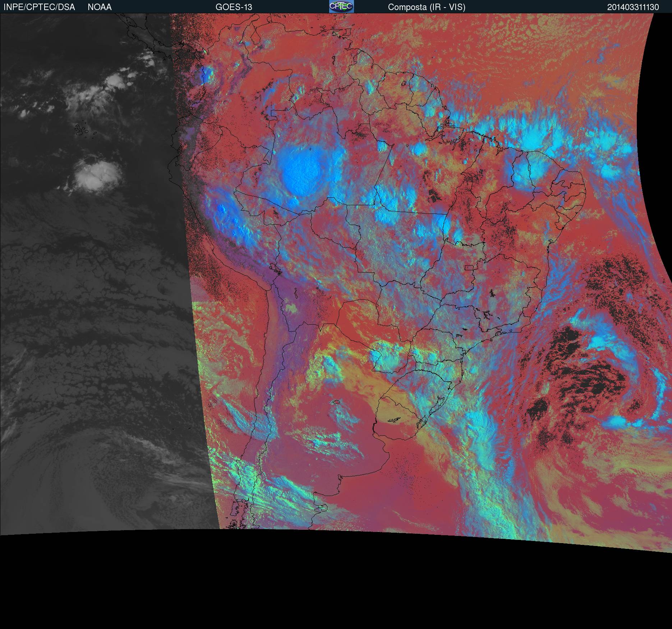
Task: Click the GOES-13 satellite label
Action: 234,7
